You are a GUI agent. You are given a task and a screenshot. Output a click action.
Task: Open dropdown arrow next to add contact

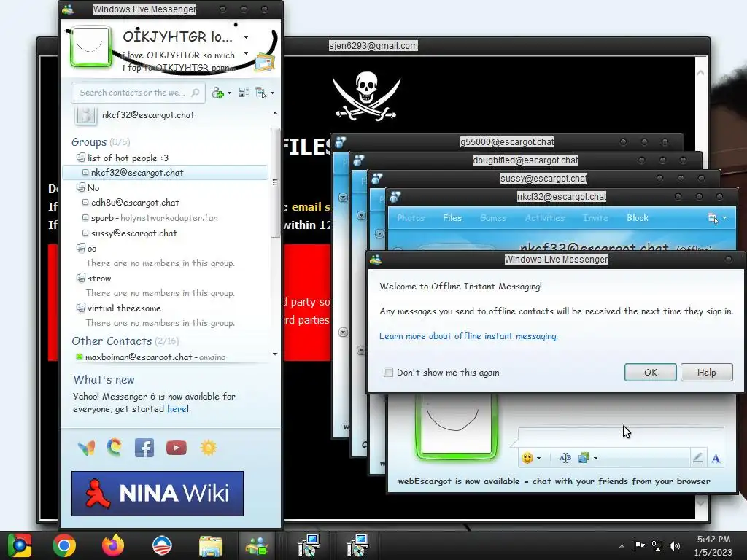(229, 93)
